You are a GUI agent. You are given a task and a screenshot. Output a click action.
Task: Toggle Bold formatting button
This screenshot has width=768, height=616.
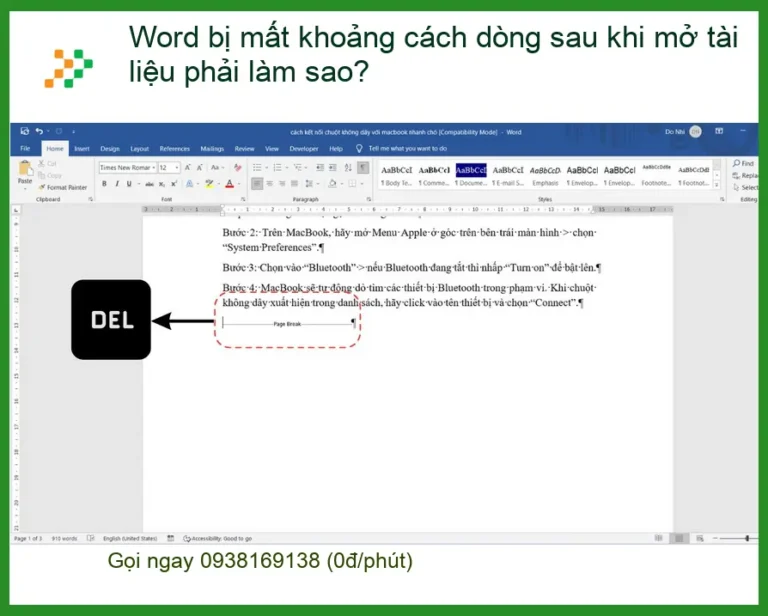point(104,184)
